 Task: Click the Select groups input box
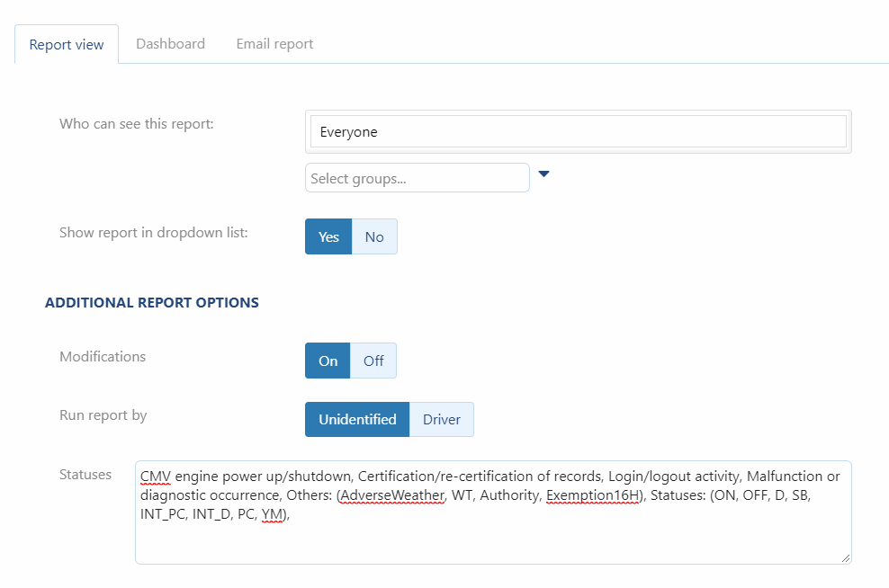(418, 178)
